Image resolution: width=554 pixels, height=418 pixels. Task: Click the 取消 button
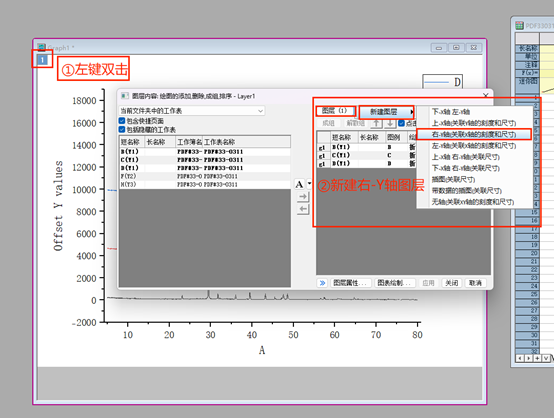[x=475, y=283]
